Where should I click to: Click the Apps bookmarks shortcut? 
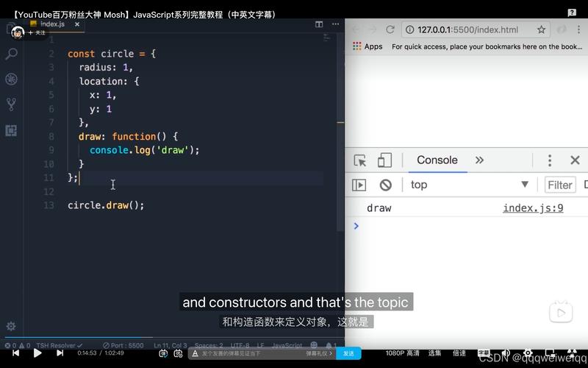pos(367,46)
